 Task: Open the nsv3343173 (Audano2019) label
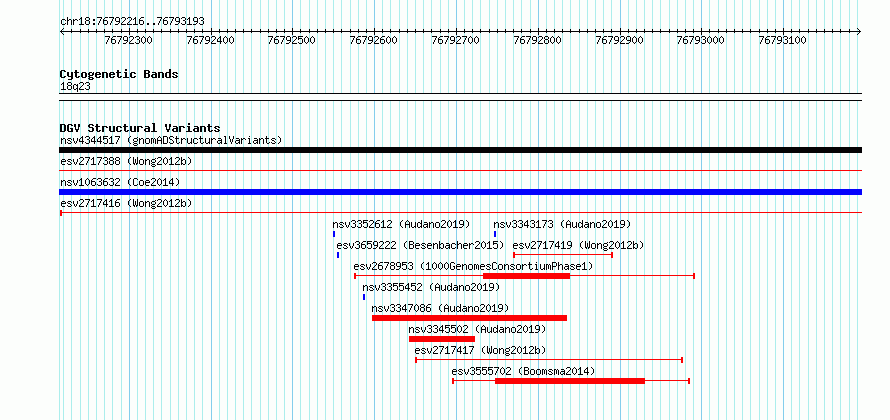click(562, 224)
